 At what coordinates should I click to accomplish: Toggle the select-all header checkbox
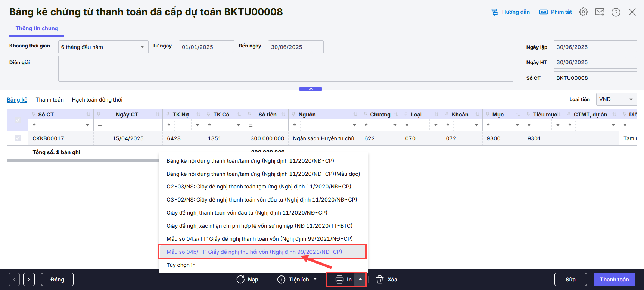[18, 120]
